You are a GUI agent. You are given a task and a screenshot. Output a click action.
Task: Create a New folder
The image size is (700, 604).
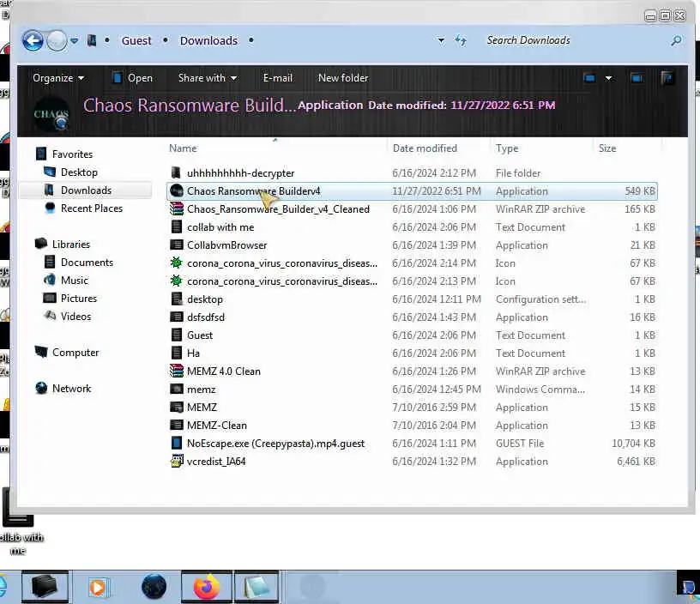[x=343, y=78]
